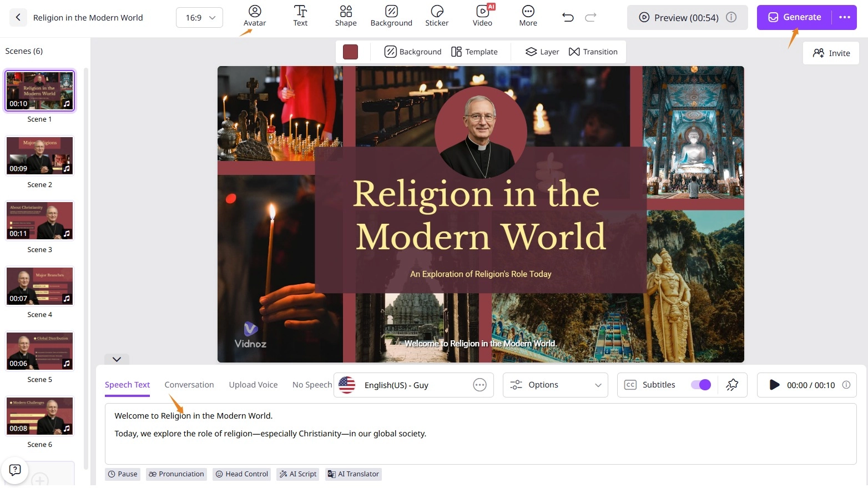
Task: Click the Undo icon
Action: [567, 17]
